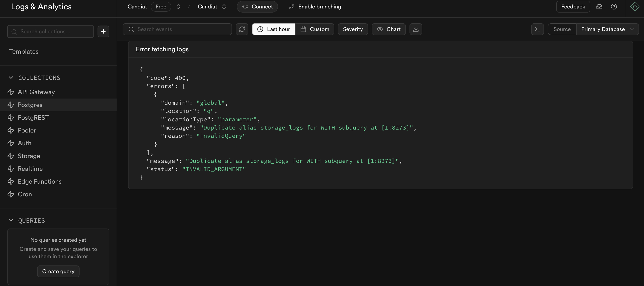Screen dimensions: 644x286
Task: Open the Primary Database dropdown
Action: click(608, 29)
